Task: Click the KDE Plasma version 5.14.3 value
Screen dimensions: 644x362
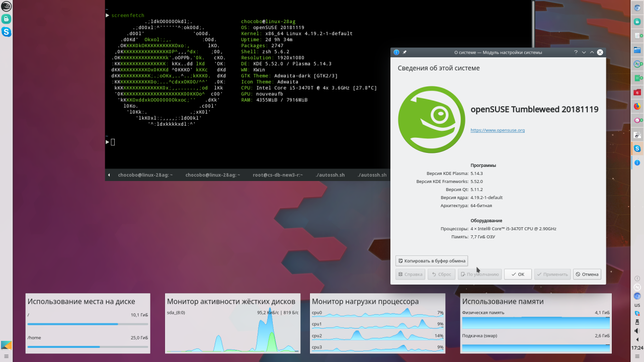Action: pos(476,173)
